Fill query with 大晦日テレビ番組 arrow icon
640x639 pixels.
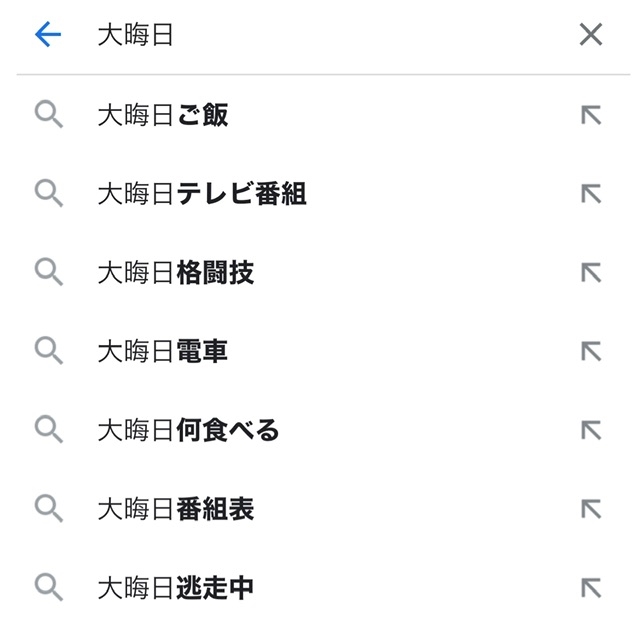[x=591, y=194]
